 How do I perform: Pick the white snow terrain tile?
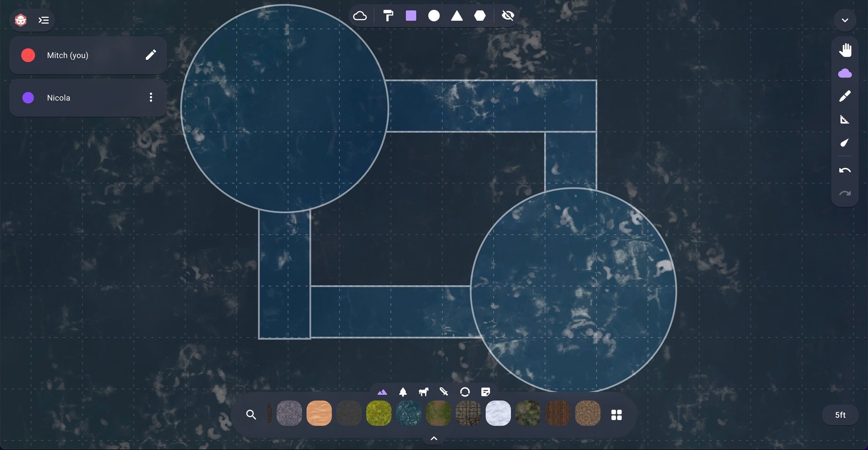[498, 413]
